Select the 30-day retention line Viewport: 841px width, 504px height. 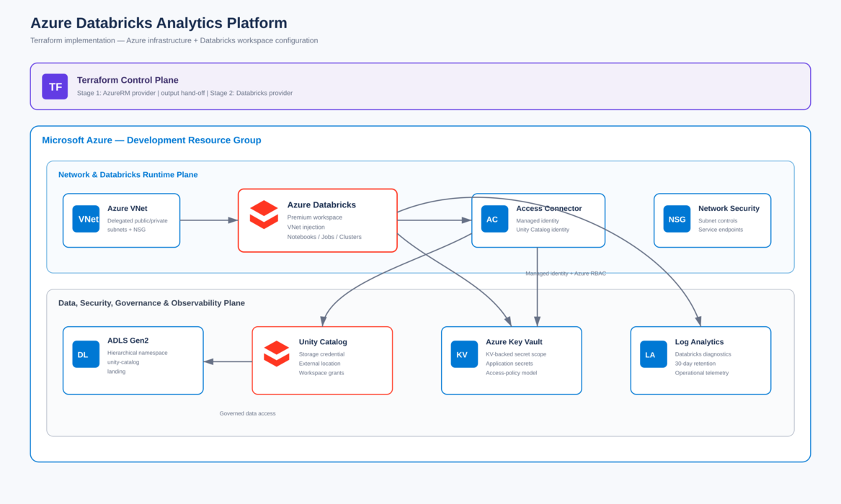point(695,364)
